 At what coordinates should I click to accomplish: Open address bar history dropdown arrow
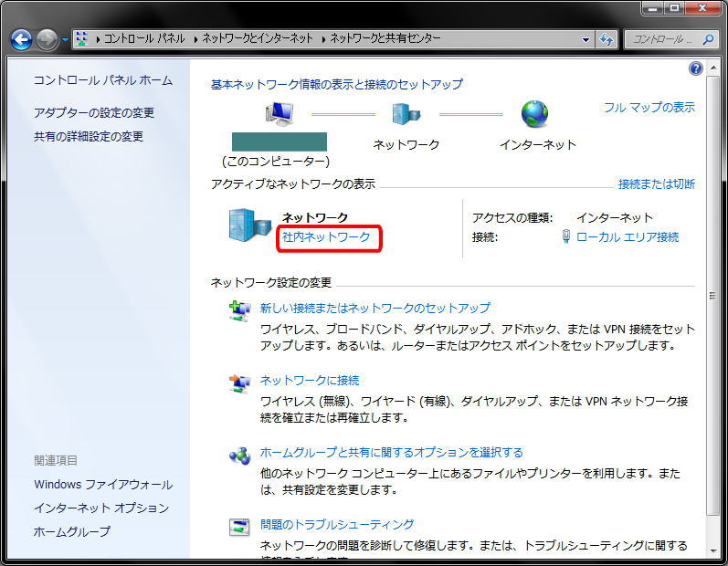[586, 40]
